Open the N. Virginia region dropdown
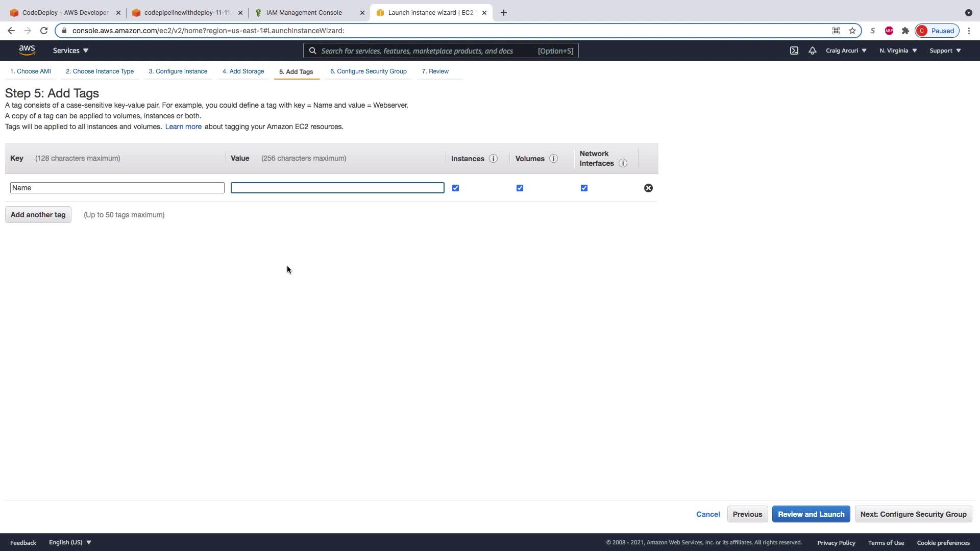The image size is (980, 551). (898, 51)
